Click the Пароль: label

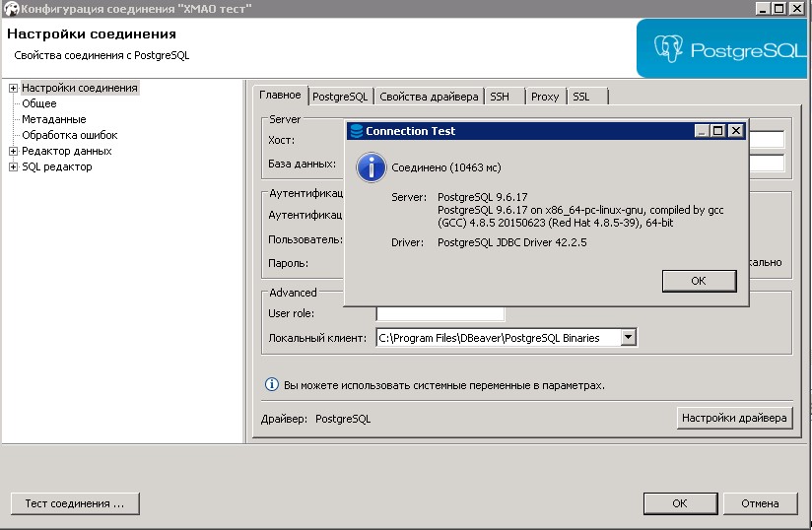click(x=288, y=263)
